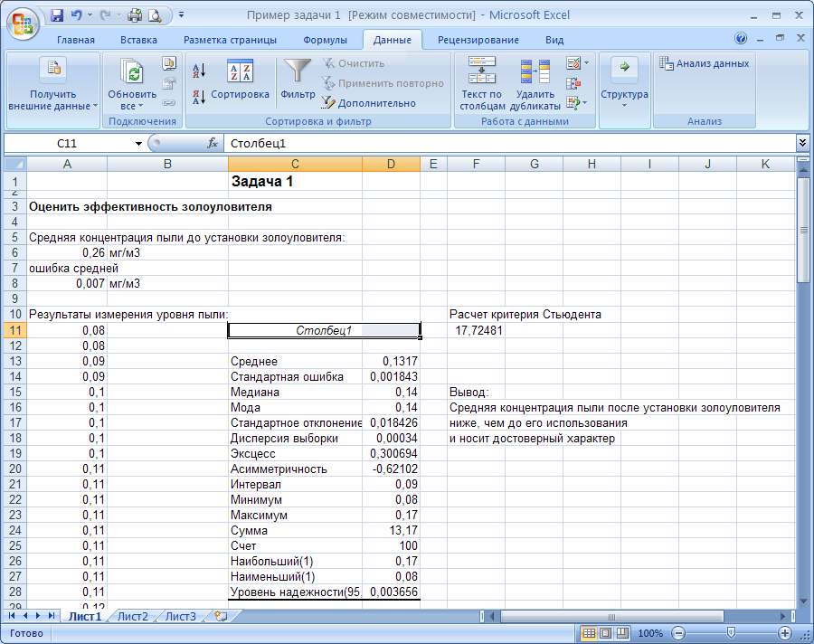Click the Анализ данных button
This screenshot has width=814, height=644.
tap(705, 63)
